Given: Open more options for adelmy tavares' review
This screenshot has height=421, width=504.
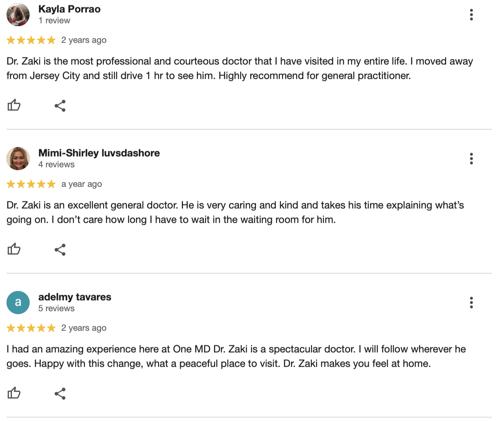Looking at the screenshot, I should (471, 303).
